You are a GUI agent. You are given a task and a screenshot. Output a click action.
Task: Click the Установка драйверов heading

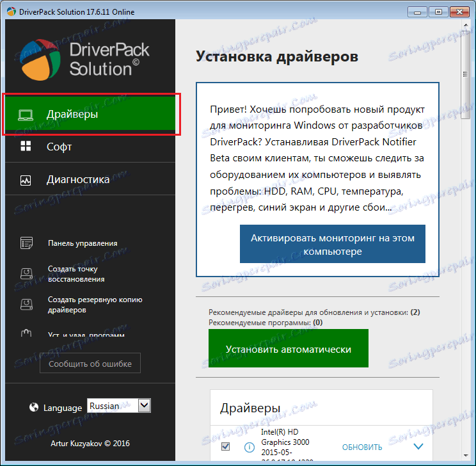pos(277,56)
